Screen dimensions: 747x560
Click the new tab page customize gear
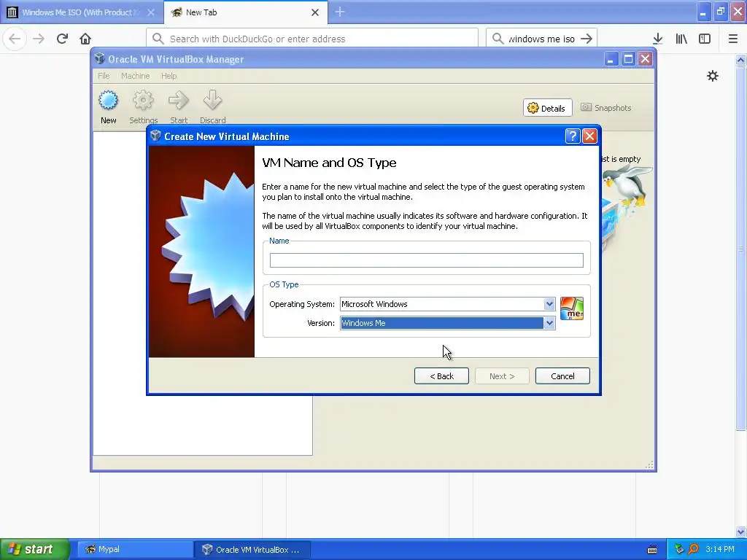tap(712, 76)
